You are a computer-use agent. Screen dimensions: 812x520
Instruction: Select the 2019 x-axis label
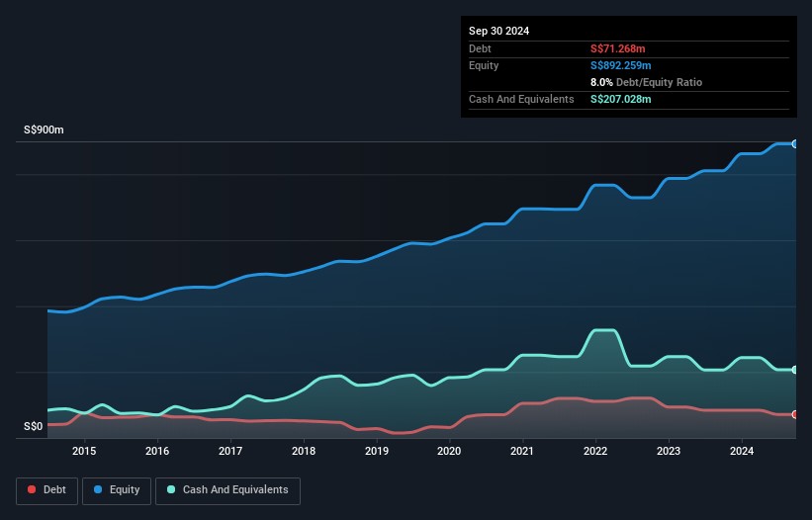pos(377,452)
